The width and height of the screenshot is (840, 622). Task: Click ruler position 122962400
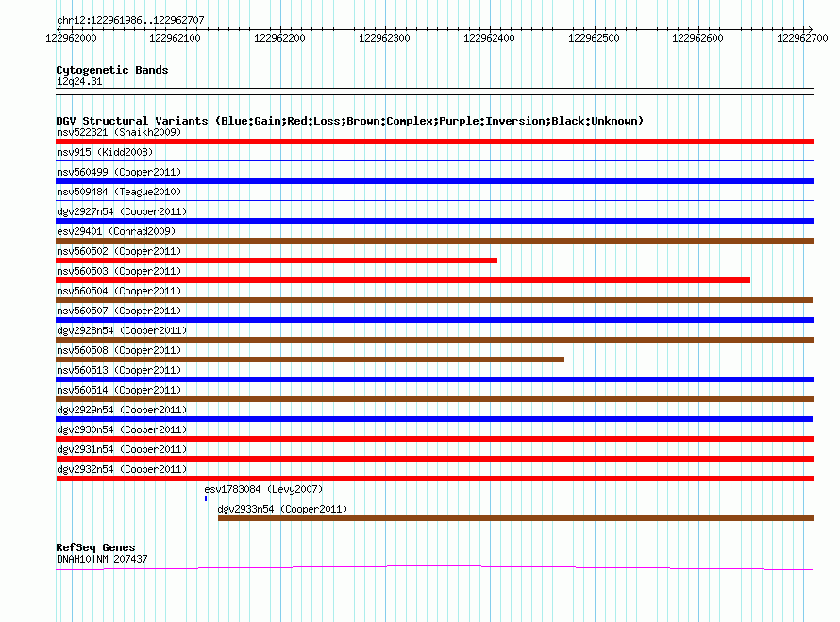pos(489,38)
